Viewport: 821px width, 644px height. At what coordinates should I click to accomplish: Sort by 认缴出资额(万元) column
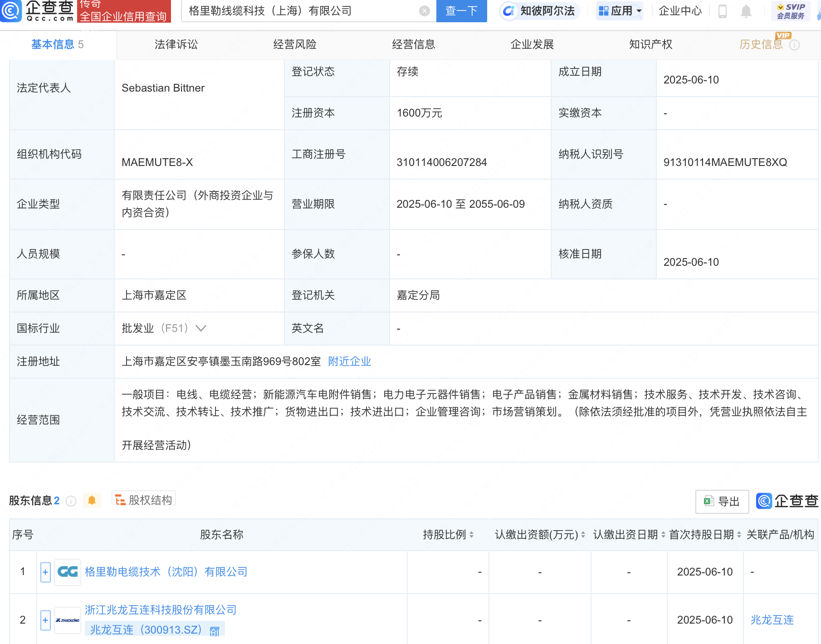583,535
